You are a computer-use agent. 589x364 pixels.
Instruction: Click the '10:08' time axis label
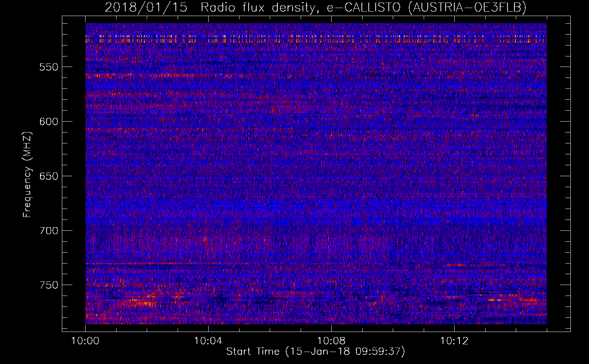pos(331,341)
